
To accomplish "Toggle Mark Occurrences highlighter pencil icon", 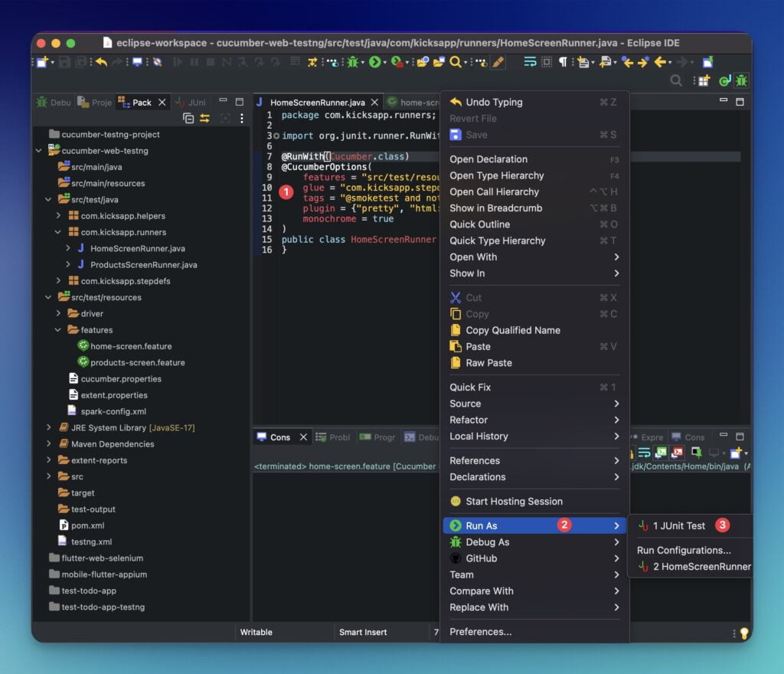I will click(498, 62).
